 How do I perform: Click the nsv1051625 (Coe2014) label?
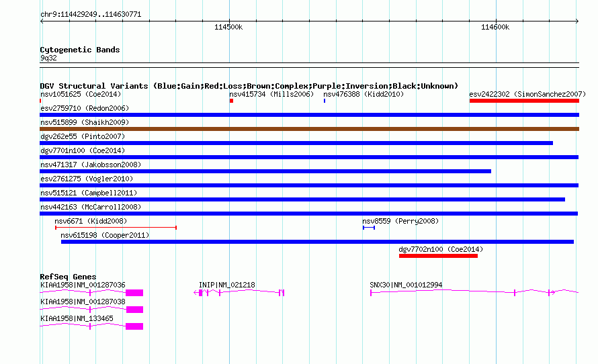point(81,94)
